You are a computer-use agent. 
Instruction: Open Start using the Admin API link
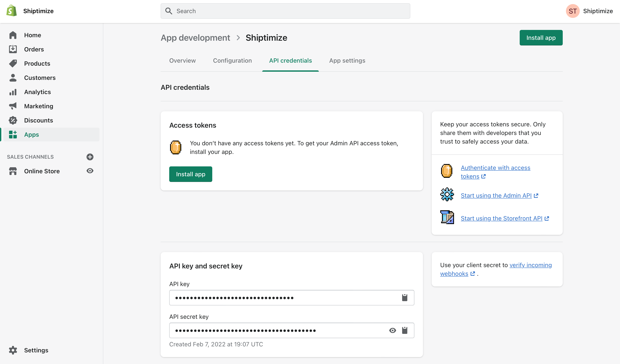tap(499, 196)
